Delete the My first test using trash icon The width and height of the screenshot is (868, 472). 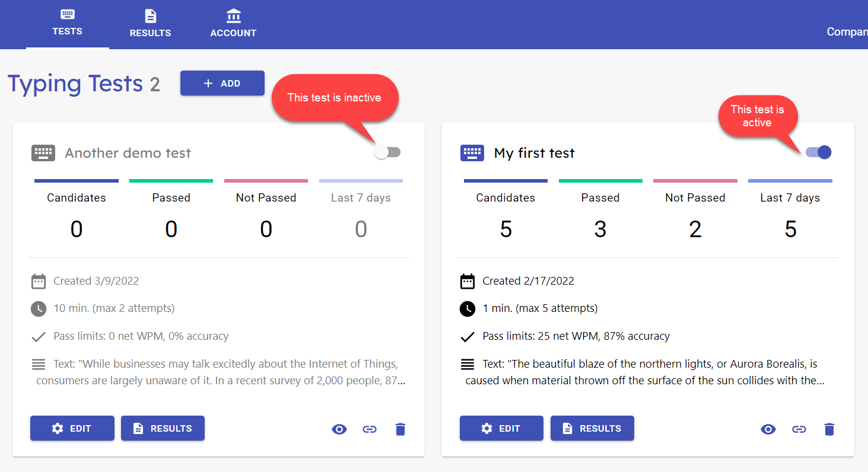tap(829, 429)
